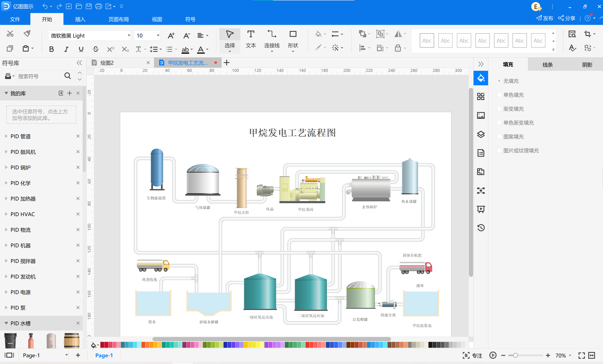Viewport: 603px width, 364px height.
Task: Open the font name dropdown
Action: pos(129,36)
